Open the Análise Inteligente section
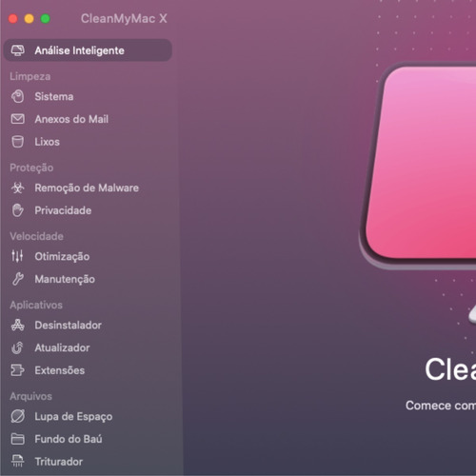 88,50
